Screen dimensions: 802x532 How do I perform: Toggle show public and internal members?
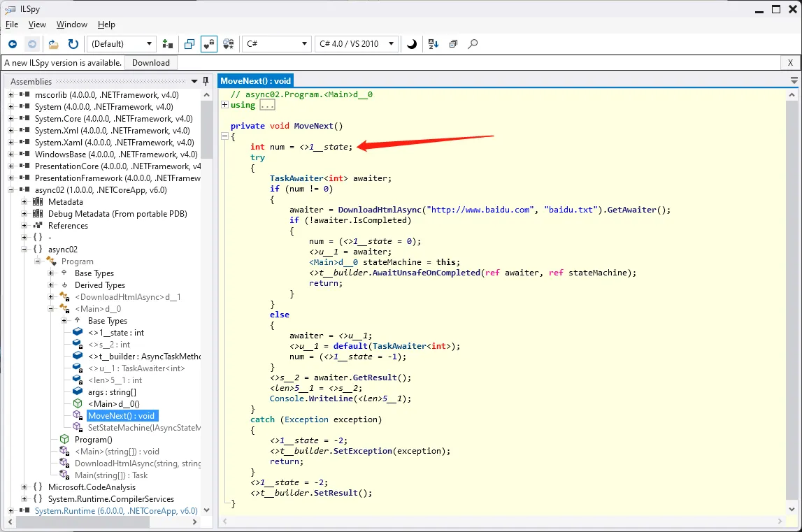[208, 44]
